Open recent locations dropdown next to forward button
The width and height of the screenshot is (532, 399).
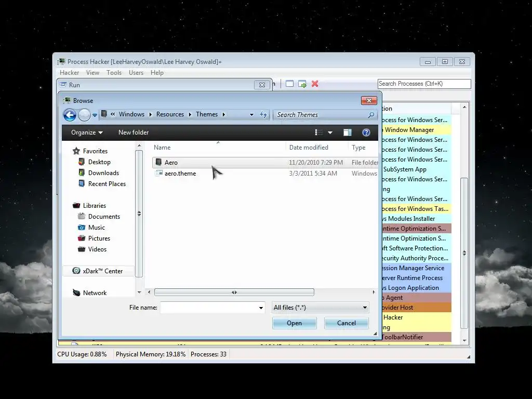95,115
